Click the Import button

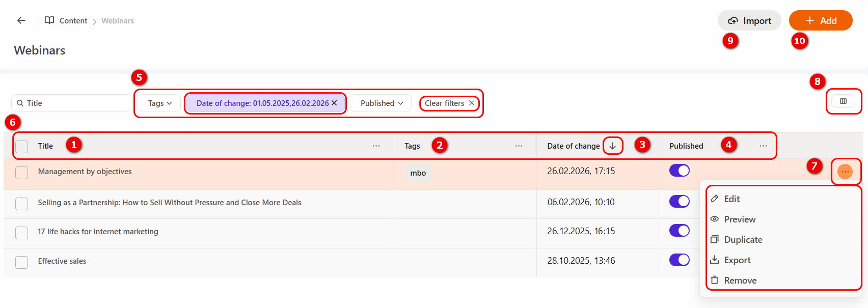click(749, 21)
